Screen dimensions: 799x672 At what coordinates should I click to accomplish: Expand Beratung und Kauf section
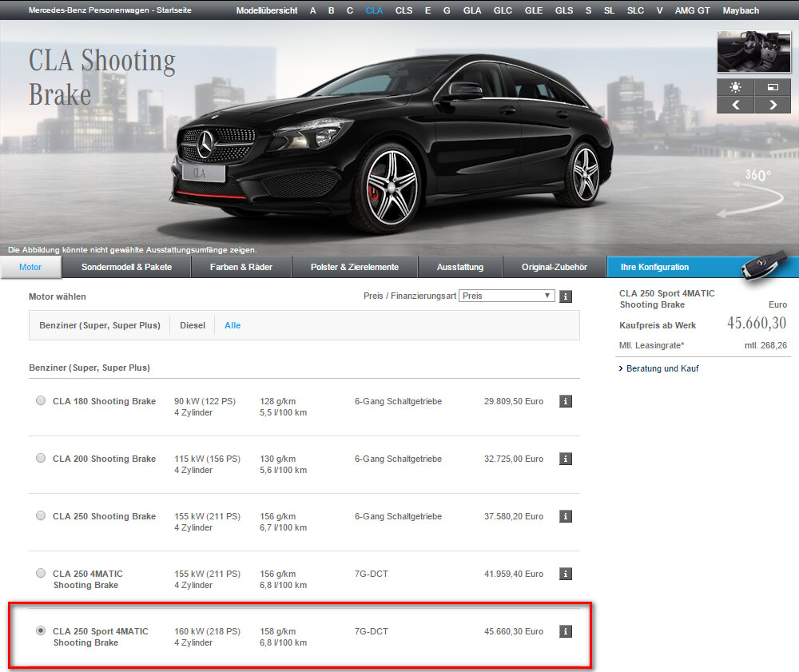coord(662,368)
